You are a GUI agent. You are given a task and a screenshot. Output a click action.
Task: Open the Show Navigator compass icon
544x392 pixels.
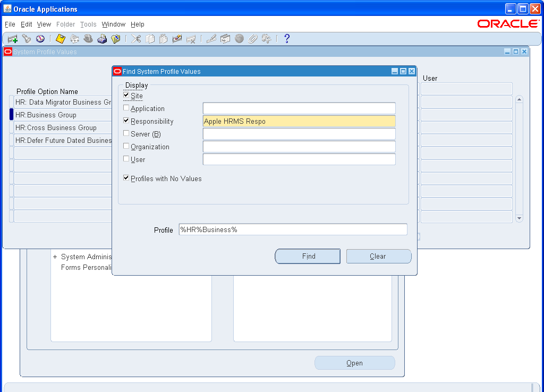pyautogui.click(x=39, y=38)
